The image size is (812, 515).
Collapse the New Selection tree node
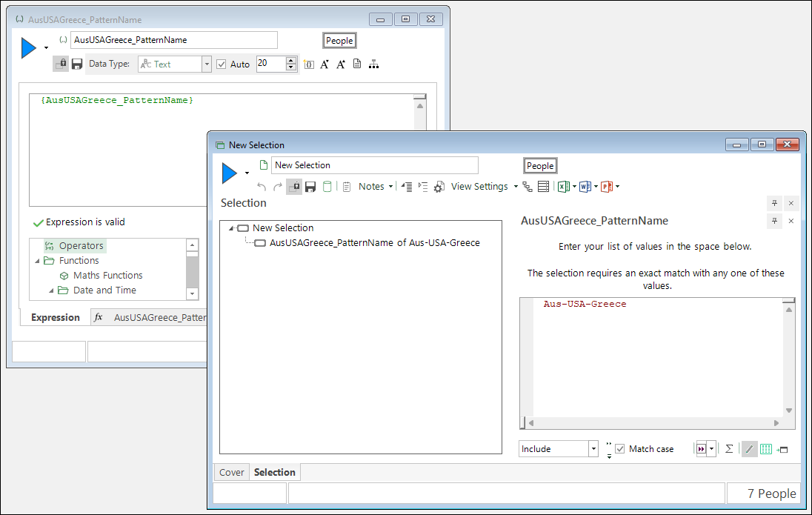point(231,228)
